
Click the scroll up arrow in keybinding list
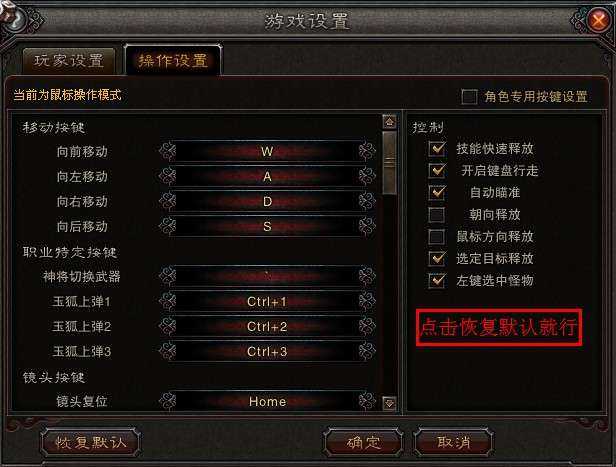pyautogui.click(x=389, y=122)
